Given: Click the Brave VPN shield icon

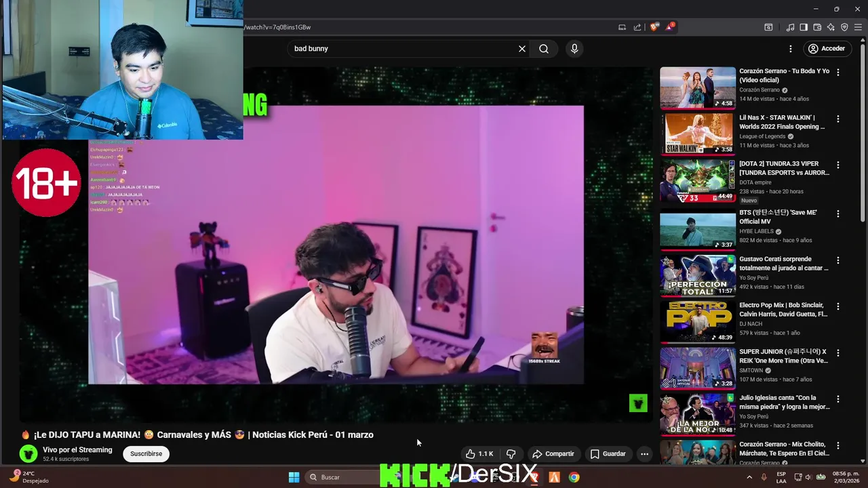Looking at the screenshot, I should (844, 27).
